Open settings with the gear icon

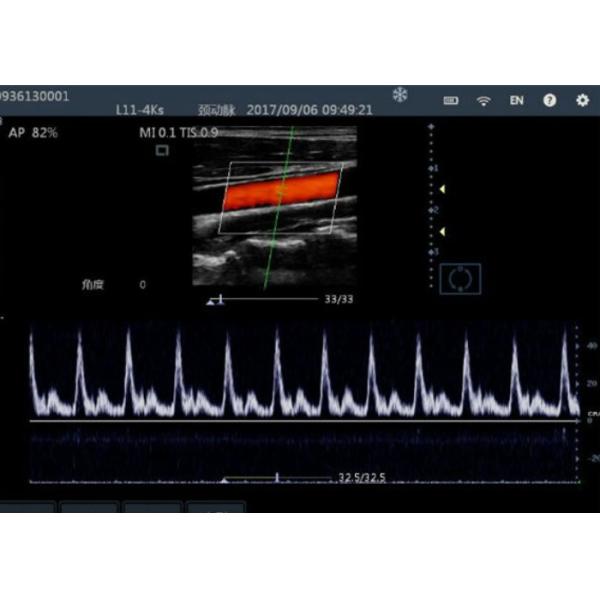click(x=582, y=101)
